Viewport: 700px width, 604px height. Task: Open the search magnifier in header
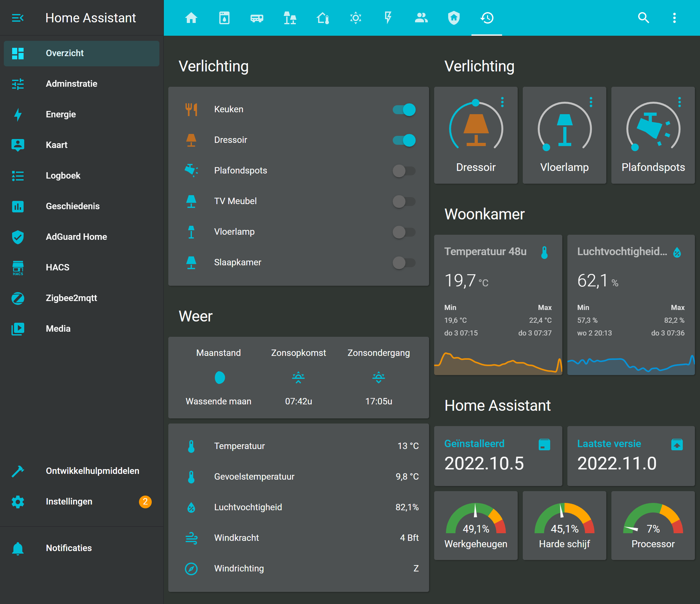(x=643, y=18)
